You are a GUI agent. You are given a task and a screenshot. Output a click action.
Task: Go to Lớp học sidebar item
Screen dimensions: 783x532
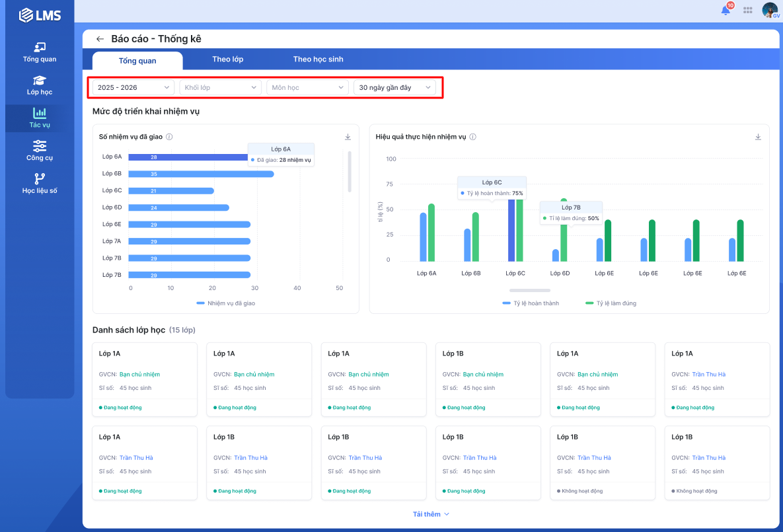point(40,85)
